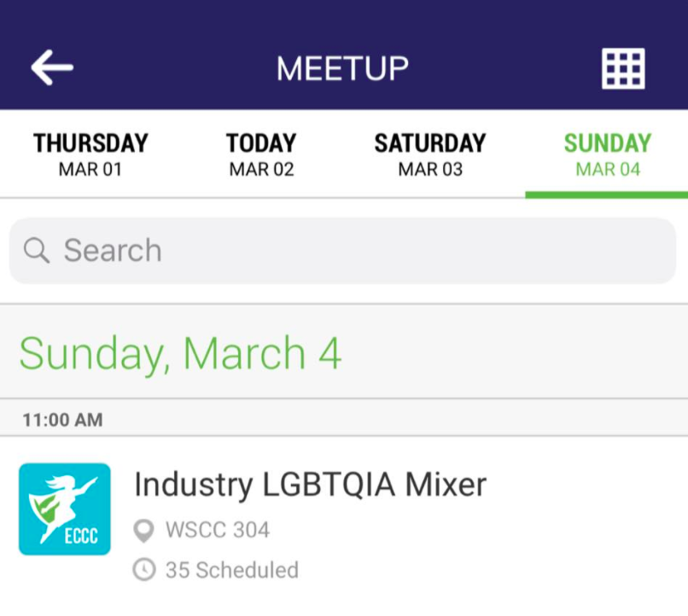This screenshot has width=688, height=616.
Task: Switch to the Thursday Mar 01 tab
Action: [x=90, y=154]
